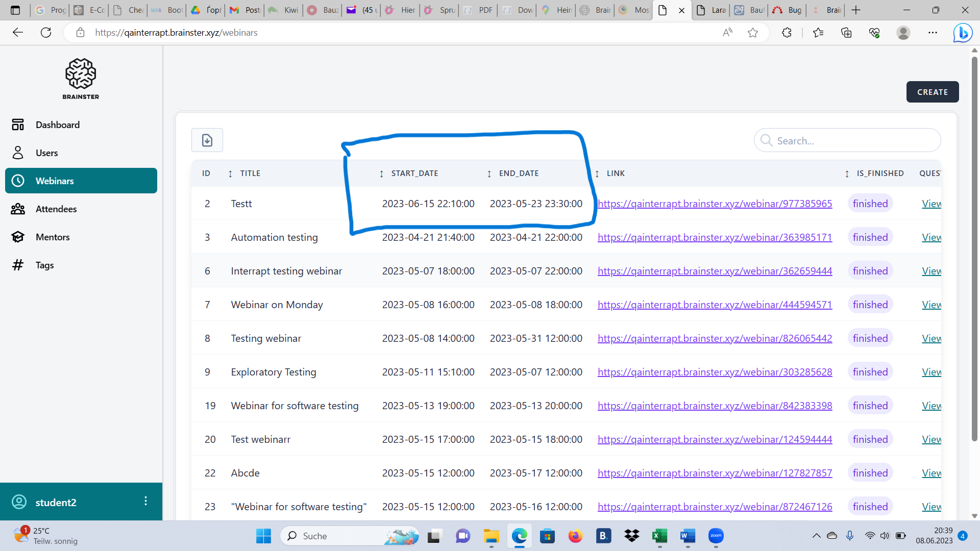Click finished status badge for Abcde

870,473
